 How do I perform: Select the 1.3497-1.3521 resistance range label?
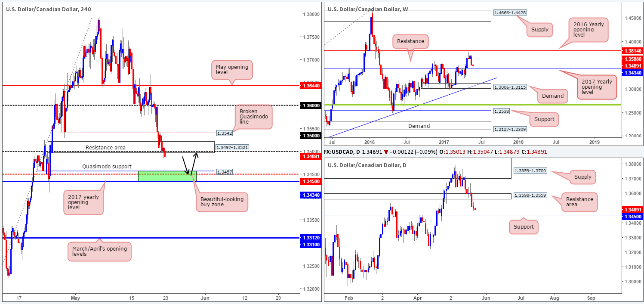click(233, 147)
